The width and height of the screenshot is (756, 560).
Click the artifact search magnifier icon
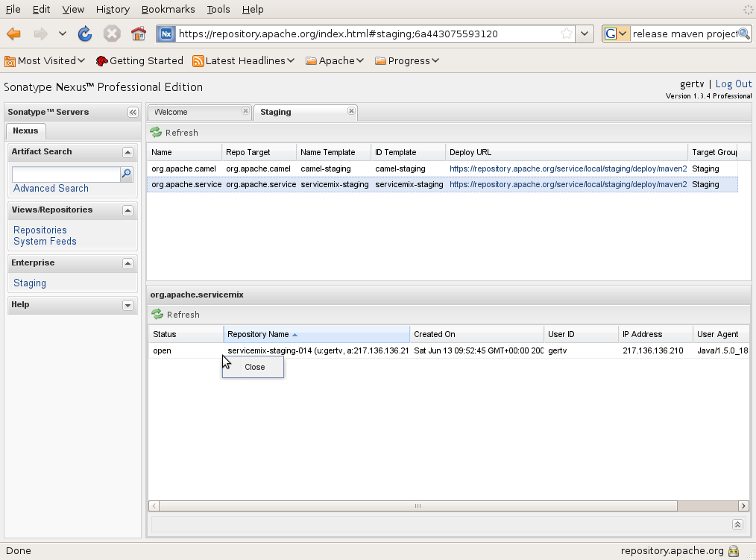(x=126, y=174)
